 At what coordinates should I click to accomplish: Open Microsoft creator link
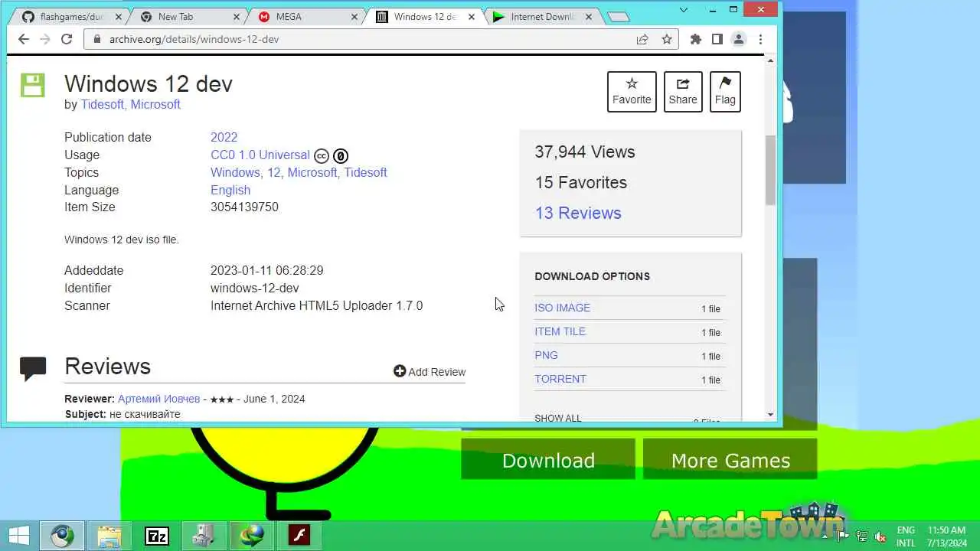tap(155, 105)
